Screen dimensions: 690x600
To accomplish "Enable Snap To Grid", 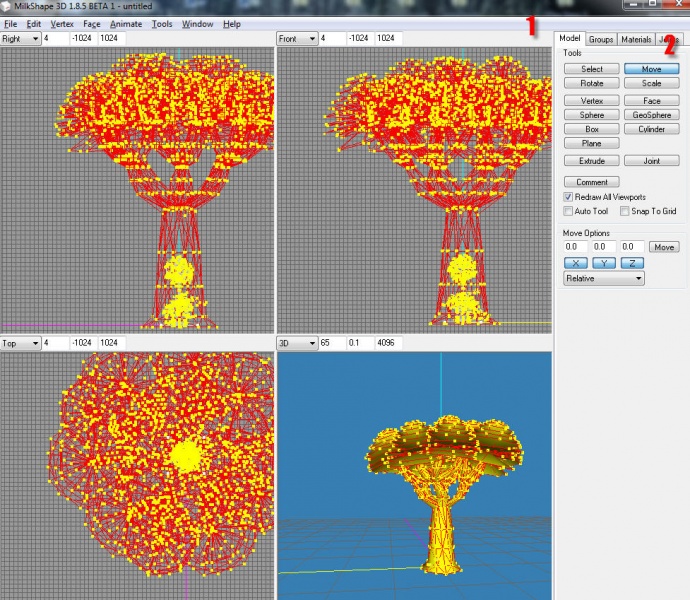I will (624, 212).
